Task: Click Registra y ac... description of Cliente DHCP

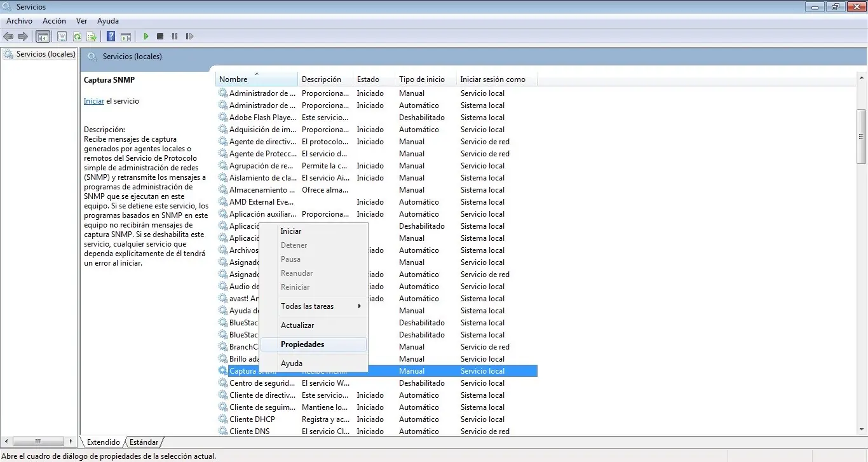Action: click(x=325, y=419)
